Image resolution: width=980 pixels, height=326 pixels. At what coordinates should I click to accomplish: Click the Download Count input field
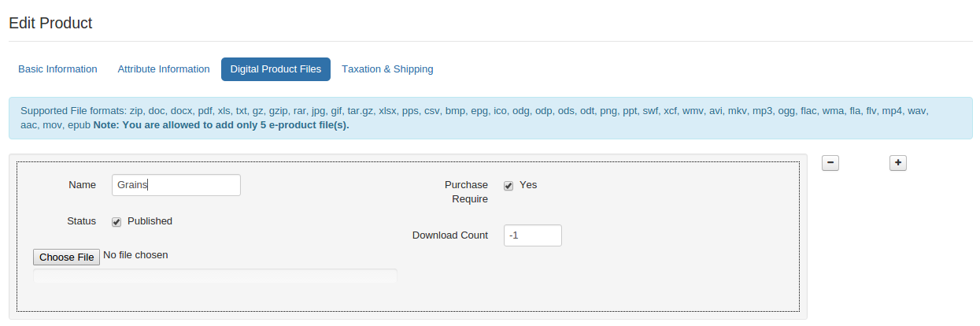coord(533,235)
